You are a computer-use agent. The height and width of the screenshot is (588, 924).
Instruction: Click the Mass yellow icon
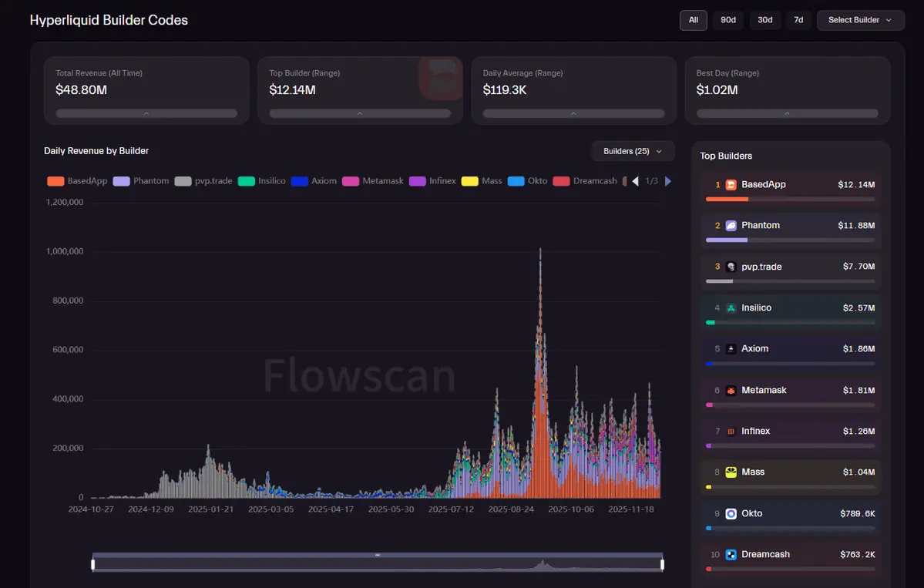[x=731, y=472]
